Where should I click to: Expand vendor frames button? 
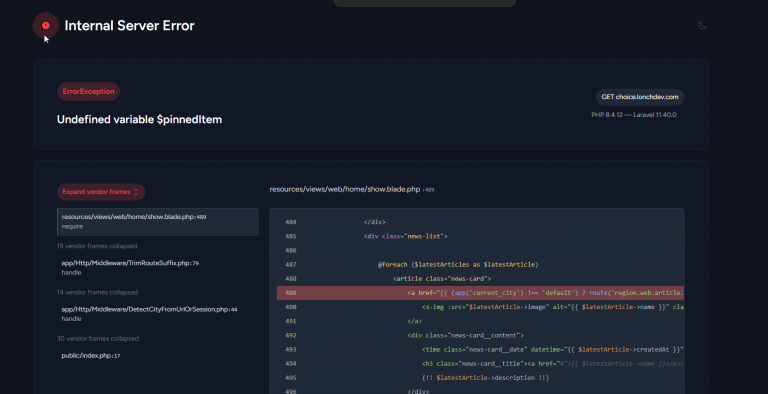click(101, 192)
